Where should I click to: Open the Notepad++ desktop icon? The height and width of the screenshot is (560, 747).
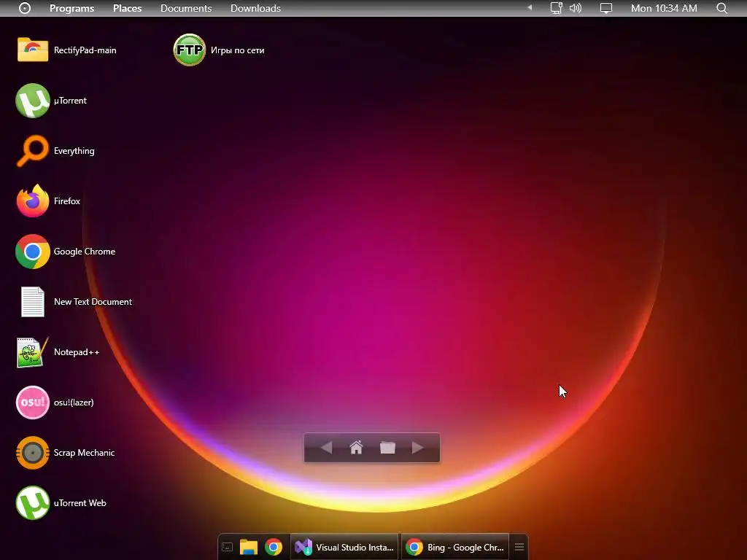32,352
